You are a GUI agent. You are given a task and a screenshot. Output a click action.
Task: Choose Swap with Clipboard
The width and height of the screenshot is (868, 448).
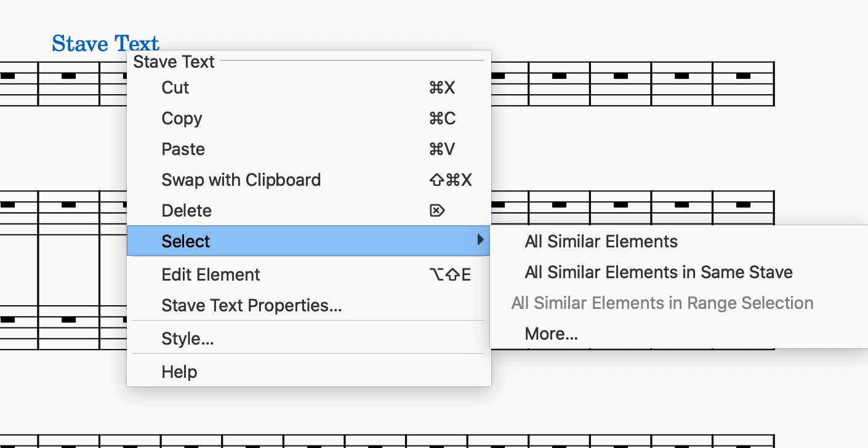tap(241, 180)
